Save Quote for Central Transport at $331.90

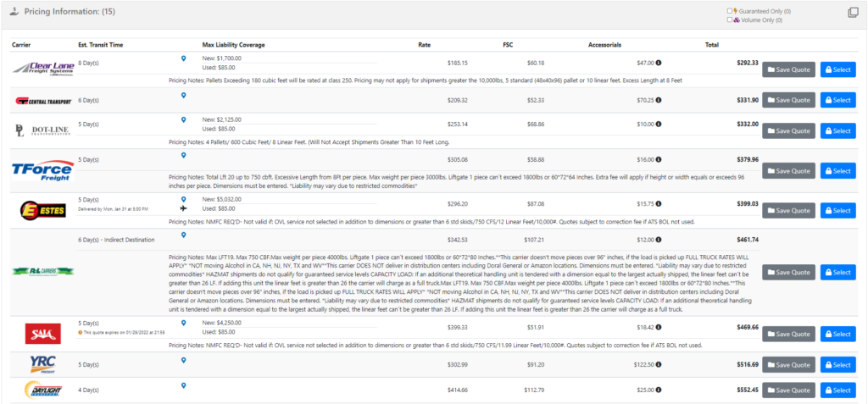coord(789,100)
